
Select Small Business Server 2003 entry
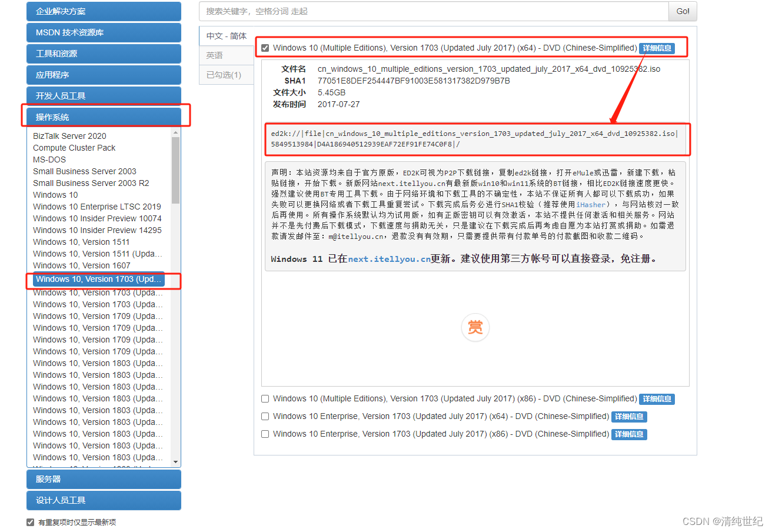click(x=84, y=171)
